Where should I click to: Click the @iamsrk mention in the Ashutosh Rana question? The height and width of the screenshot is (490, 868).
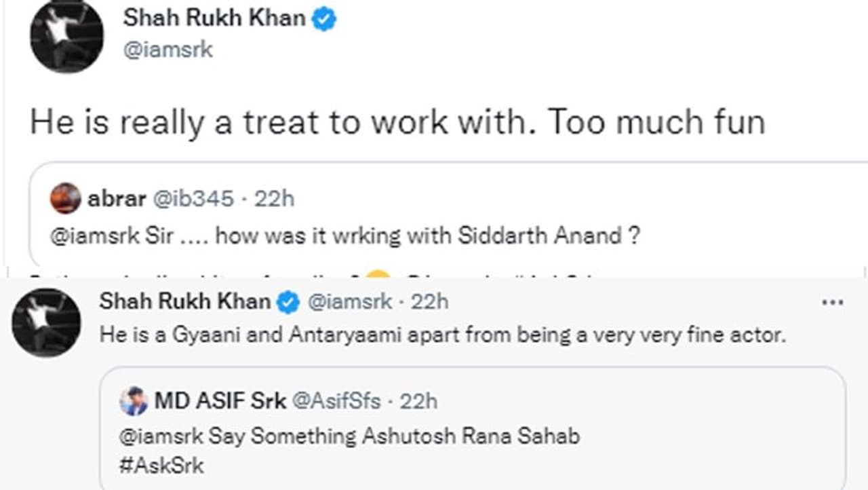click(161, 436)
